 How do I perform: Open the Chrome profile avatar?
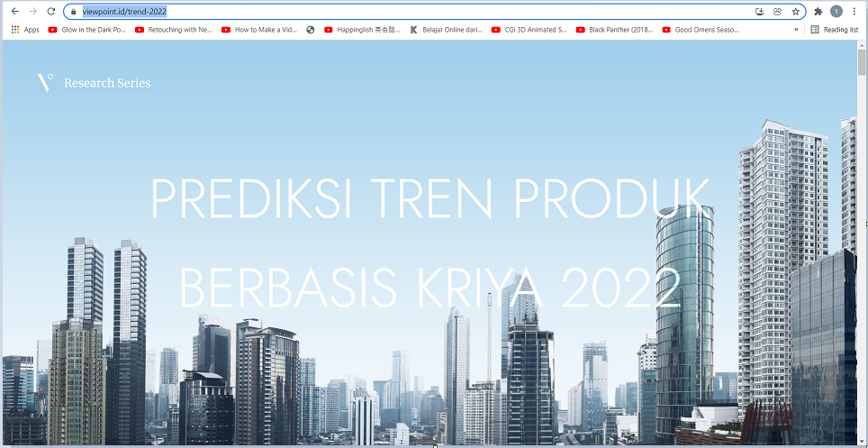pos(836,11)
